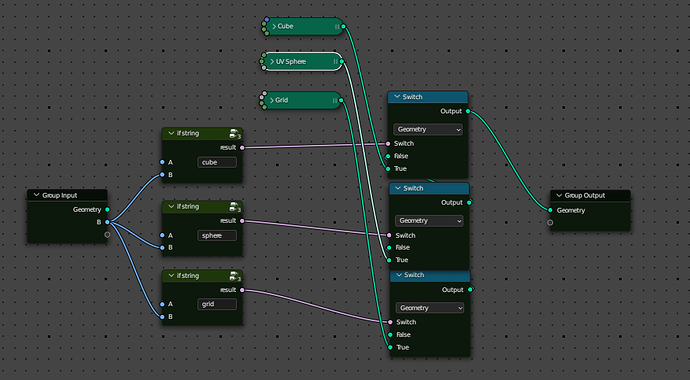Click True socket of Switch fed by UV Sphere

(x=389, y=260)
